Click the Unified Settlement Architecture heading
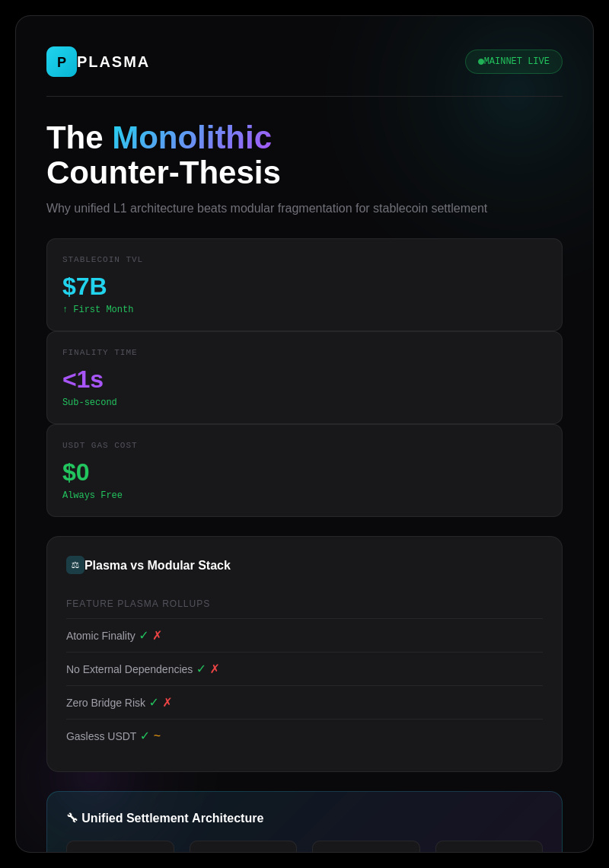Viewport: 609px width, 868px height. (x=173, y=819)
